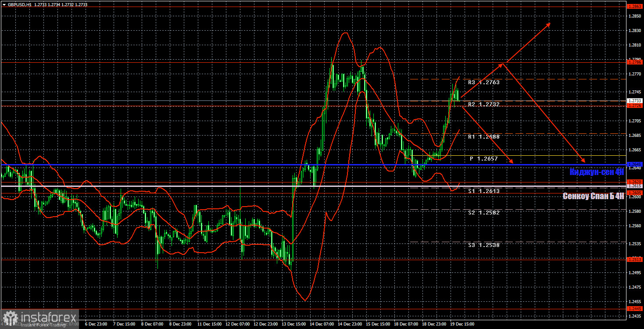Click the blue 1.2645 Kijun price tag
644x329 pixels.
(x=635, y=164)
